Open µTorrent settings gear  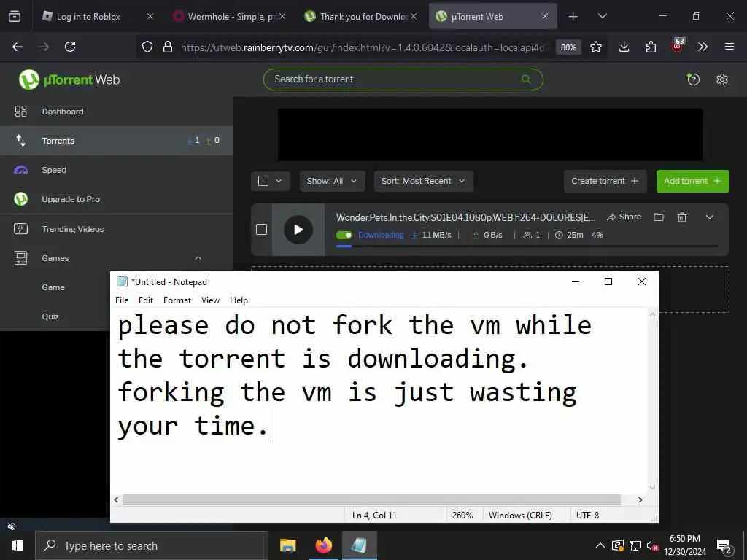(x=722, y=79)
